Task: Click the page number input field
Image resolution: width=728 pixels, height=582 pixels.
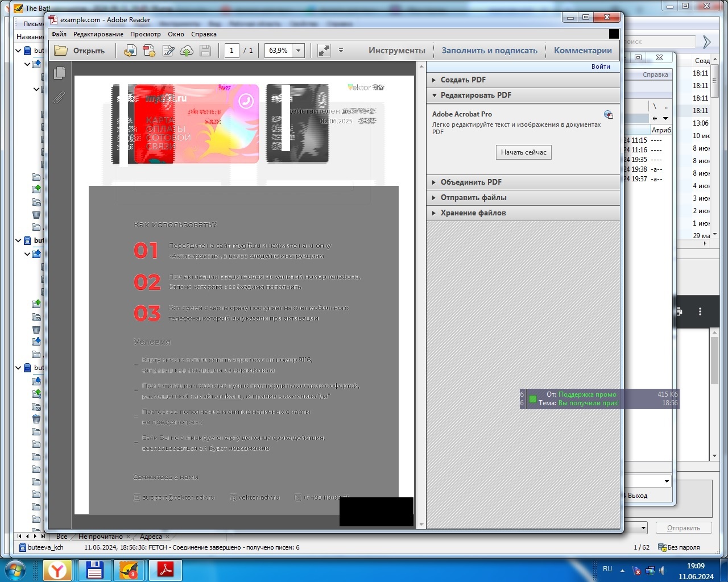Action: click(x=231, y=51)
